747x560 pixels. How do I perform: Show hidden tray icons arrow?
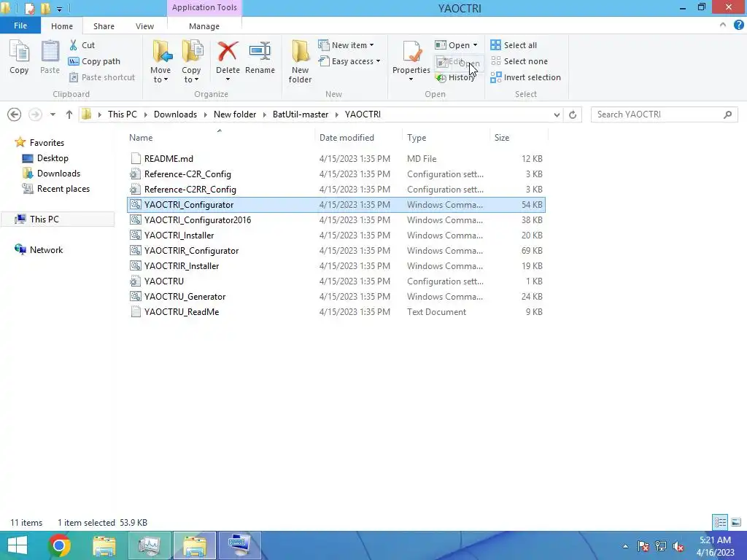point(625,546)
